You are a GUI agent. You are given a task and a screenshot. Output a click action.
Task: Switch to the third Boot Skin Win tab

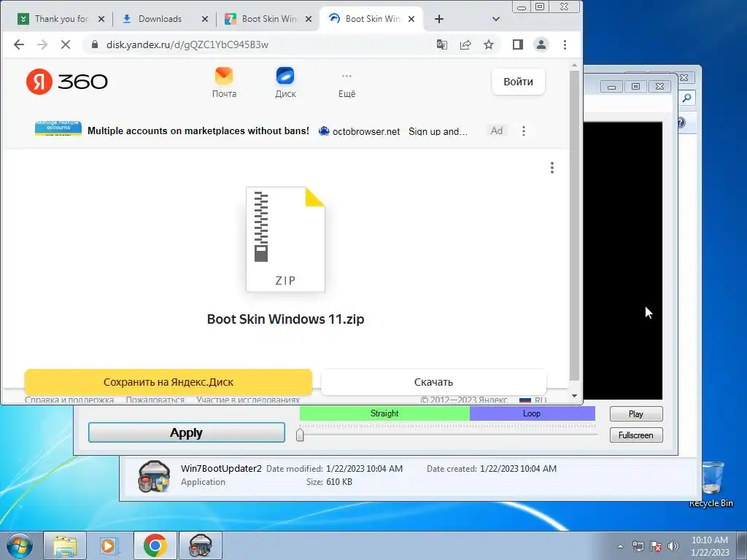tap(269, 19)
